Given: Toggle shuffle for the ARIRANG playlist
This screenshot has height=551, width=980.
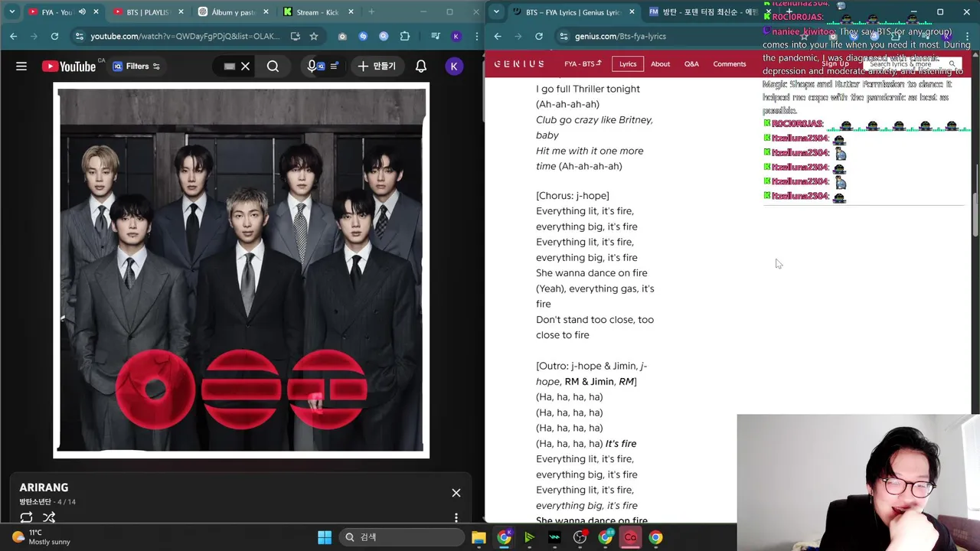Looking at the screenshot, I should [x=49, y=517].
